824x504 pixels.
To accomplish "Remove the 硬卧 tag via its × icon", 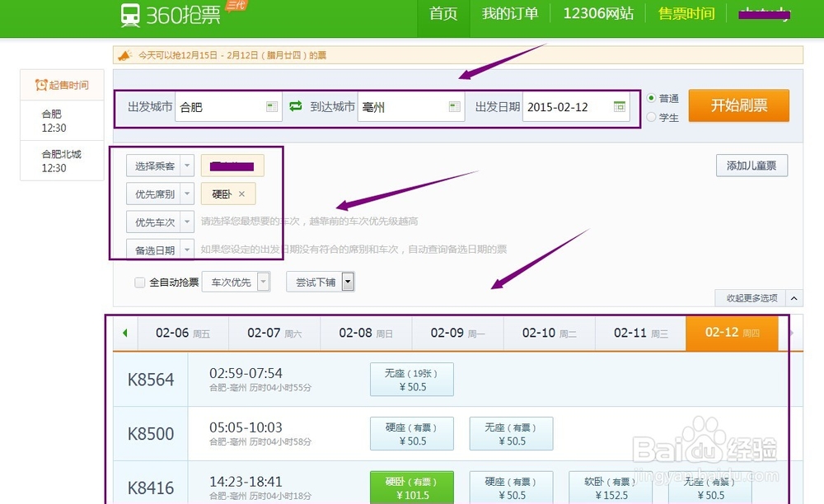I will click(241, 193).
